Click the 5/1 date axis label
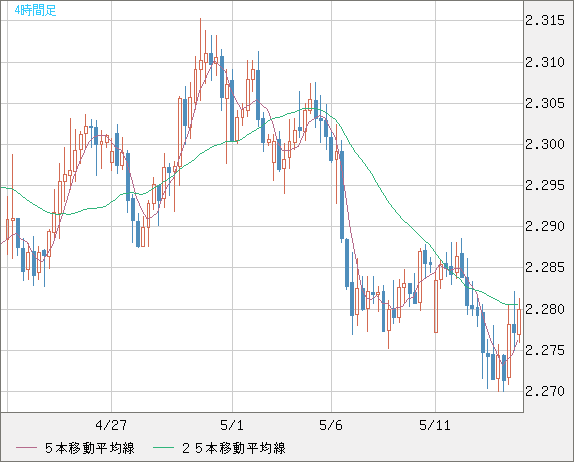Image resolution: width=574 pixels, height=462 pixels. coord(232,425)
